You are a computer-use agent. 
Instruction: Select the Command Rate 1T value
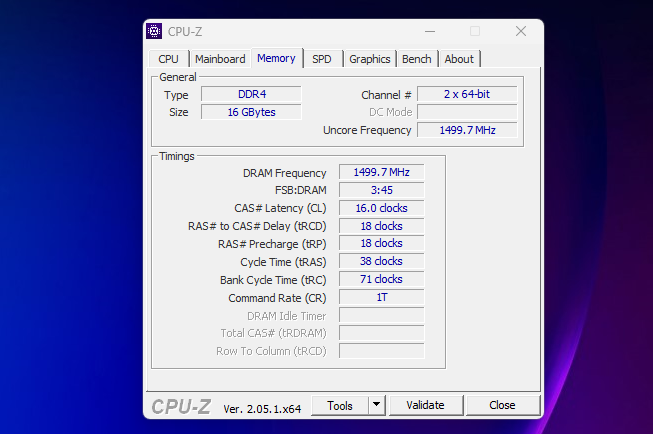[x=382, y=297]
